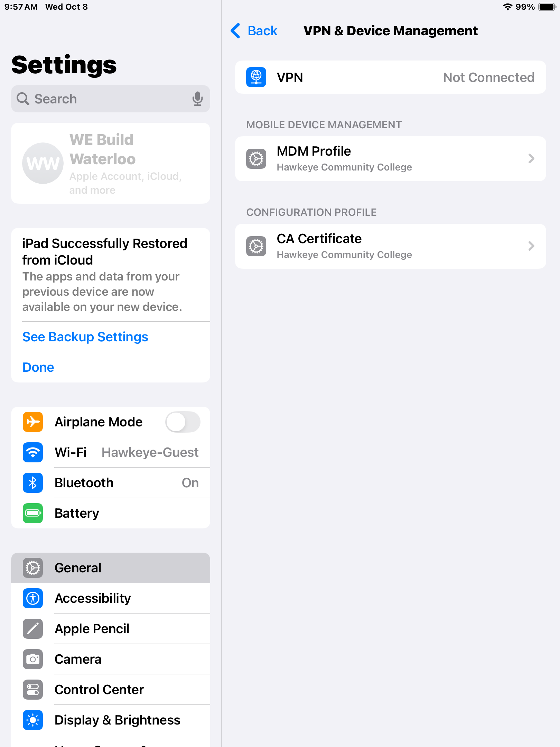Viewport: 560px width, 747px height.
Task: Open the WE Build Waterloo account card
Action: pyautogui.click(x=111, y=163)
